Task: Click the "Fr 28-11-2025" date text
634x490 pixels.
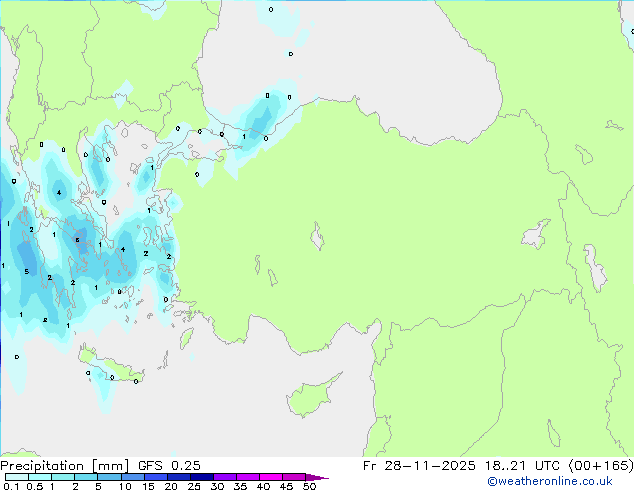Action: point(419,465)
